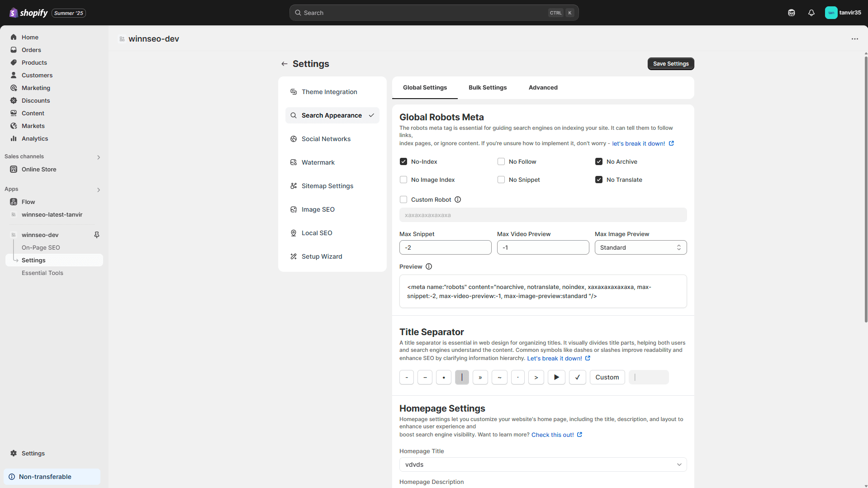Viewport: 868px width, 488px height.
Task: Open the Shopify Sidekick icon in top bar
Action: [791, 13]
